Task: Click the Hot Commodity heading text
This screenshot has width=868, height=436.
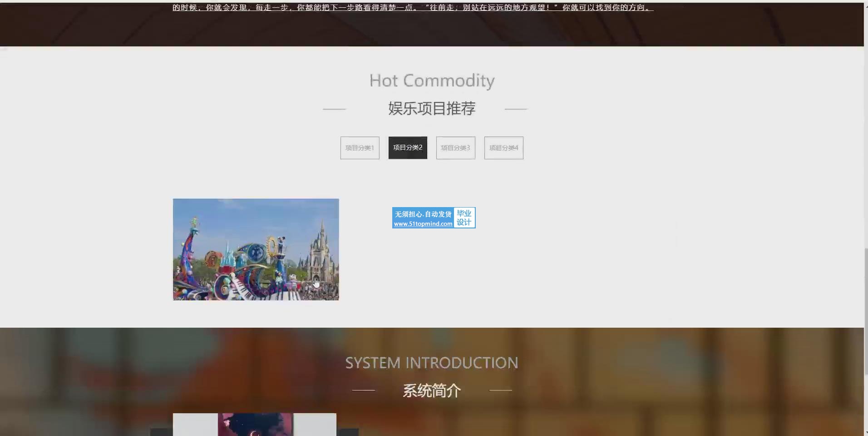Action: click(432, 81)
